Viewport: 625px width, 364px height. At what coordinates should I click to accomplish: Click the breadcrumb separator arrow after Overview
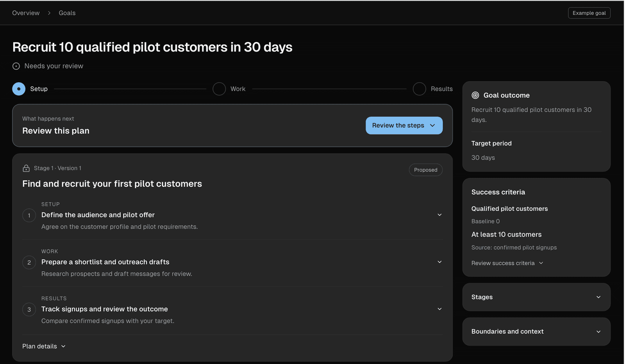coord(49,13)
